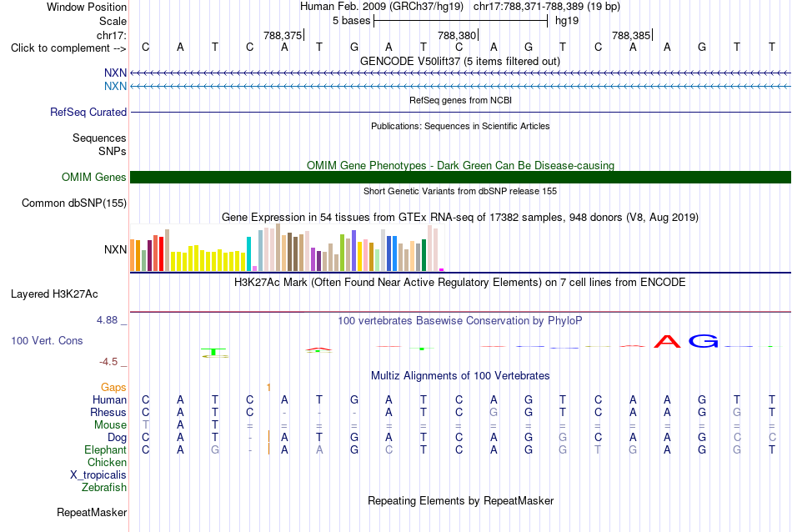This screenshot has width=792, height=532.
Task: Click the 'Sequences' Publications track label
Action: pos(99,138)
